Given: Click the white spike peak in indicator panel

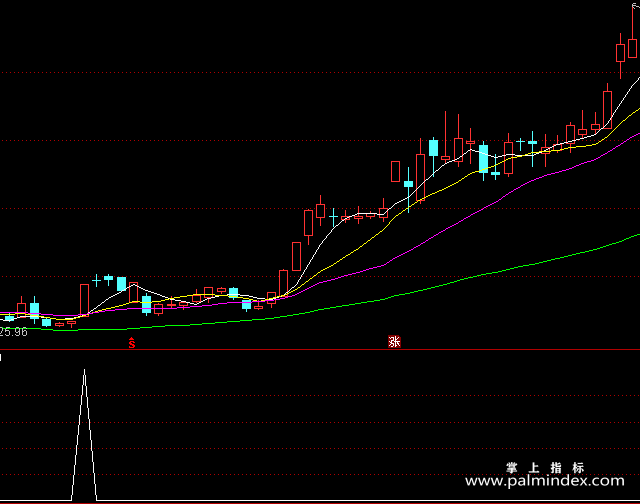Looking at the screenshot, I should tap(84, 370).
